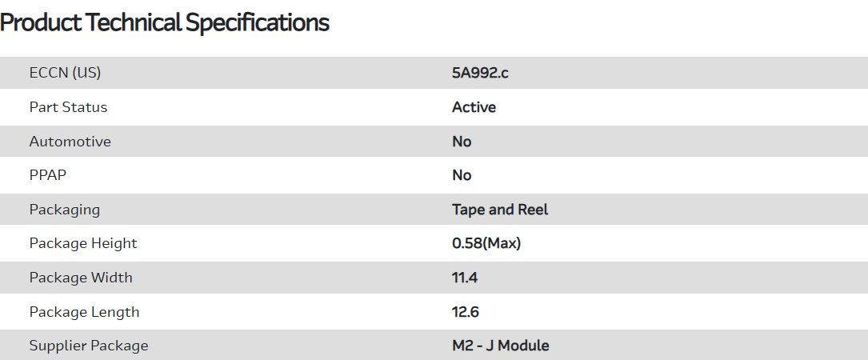This screenshot has height=360, width=868.
Task: Select the "No" value for Automotive
Action: (x=462, y=142)
